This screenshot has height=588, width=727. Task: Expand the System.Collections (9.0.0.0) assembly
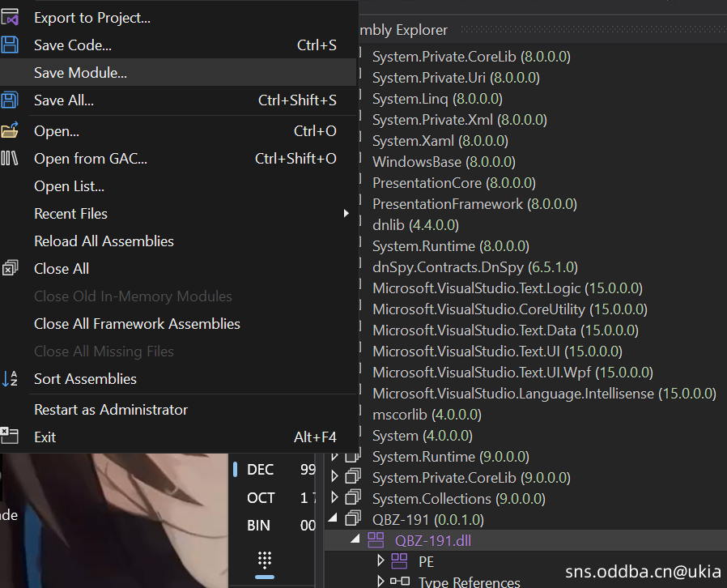coord(335,498)
